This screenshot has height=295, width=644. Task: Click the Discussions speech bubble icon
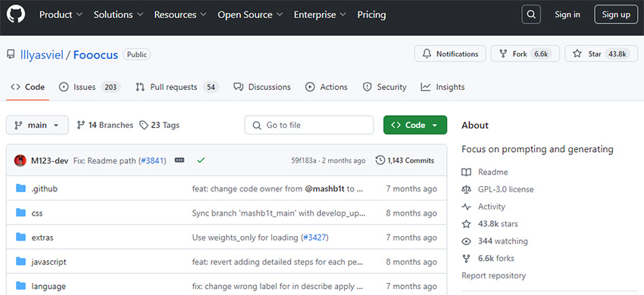tap(238, 87)
